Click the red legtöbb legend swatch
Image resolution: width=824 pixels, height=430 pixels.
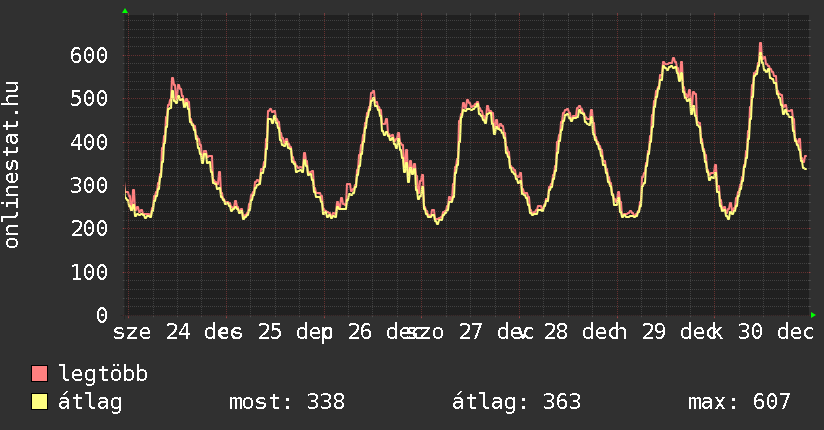[40, 375]
